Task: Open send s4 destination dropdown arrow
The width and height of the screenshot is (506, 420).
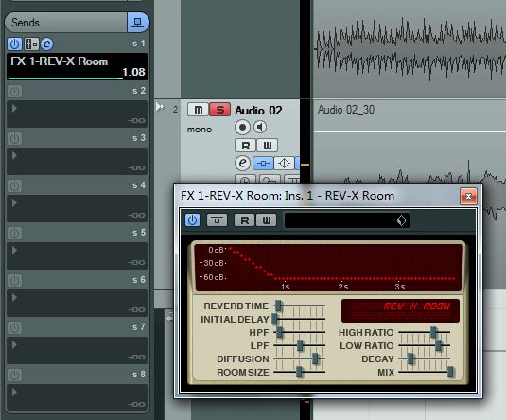Action: 14,202
